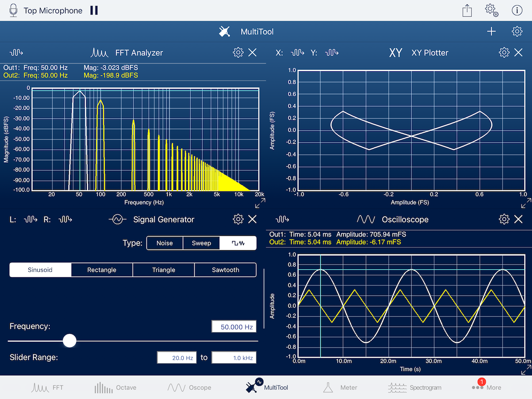Add a new tool with the plus button
The image size is (532, 399).
click(491, 31)
